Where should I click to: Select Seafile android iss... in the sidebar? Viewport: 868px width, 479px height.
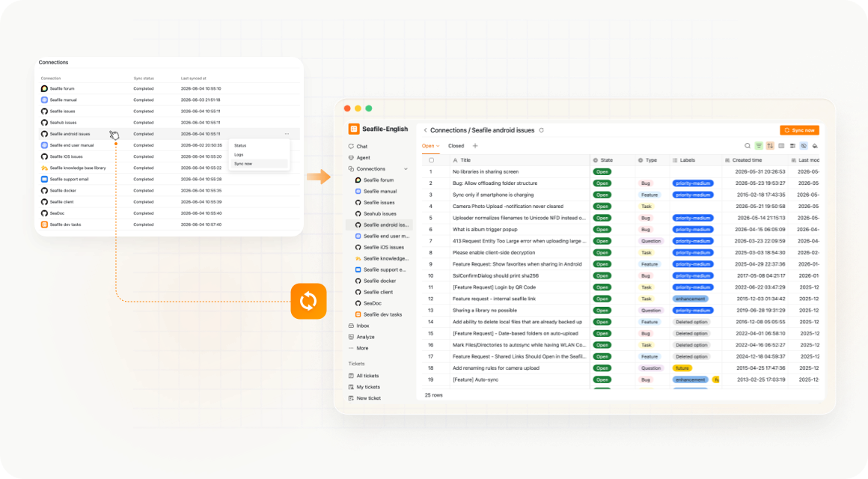coord(379,225)
